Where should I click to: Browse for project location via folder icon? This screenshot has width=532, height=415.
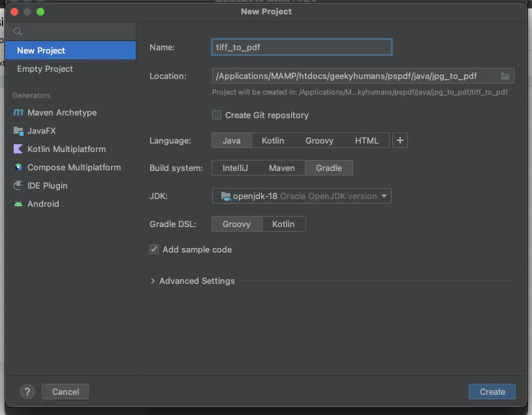coord(505,76)
